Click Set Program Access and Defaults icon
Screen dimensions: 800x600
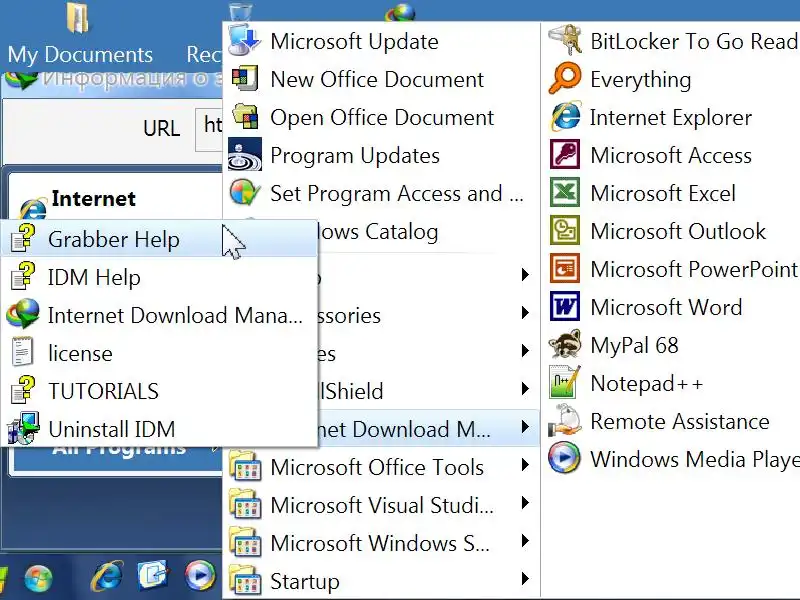point(244,193)
